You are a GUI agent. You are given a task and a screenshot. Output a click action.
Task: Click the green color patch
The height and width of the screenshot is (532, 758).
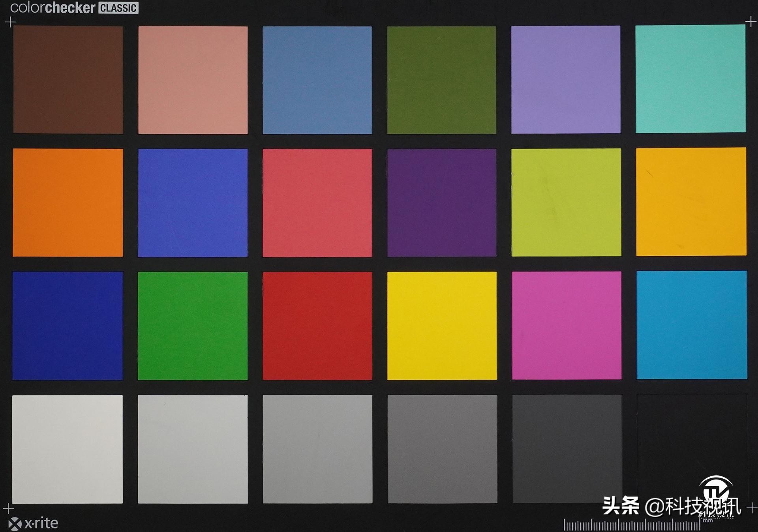(193, 326)
